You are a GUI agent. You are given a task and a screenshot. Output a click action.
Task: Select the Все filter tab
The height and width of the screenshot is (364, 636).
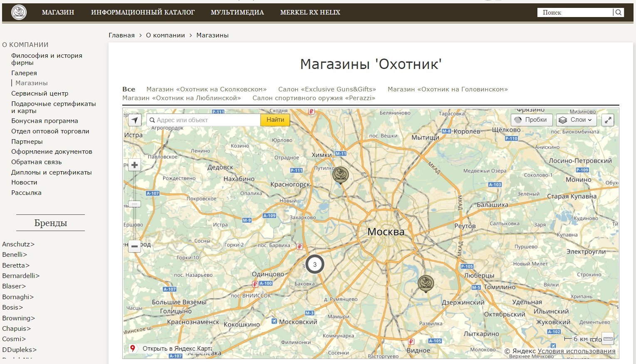coord(129,89)
